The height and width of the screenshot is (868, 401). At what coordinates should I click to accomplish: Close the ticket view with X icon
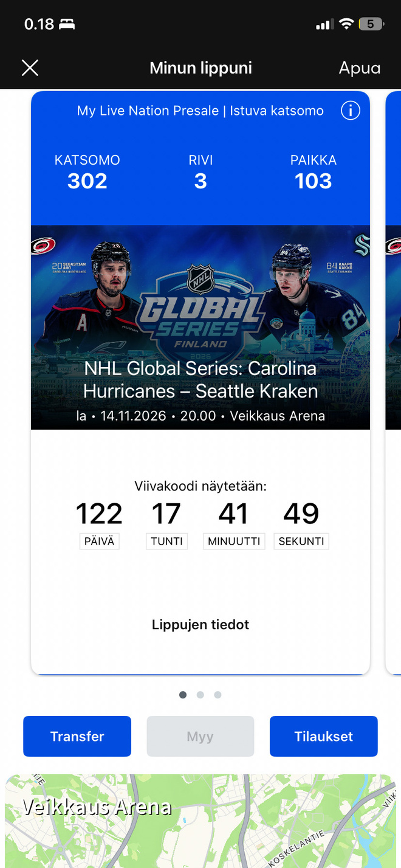coord(30,68)
